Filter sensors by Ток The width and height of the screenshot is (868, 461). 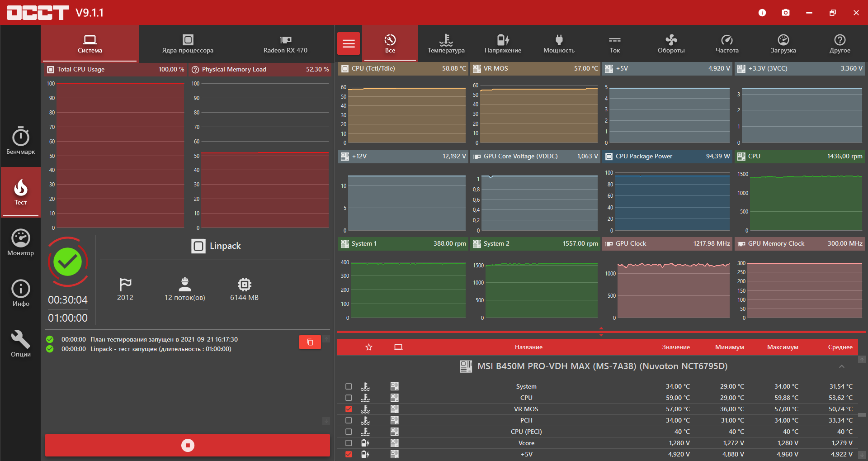[615, 43]
